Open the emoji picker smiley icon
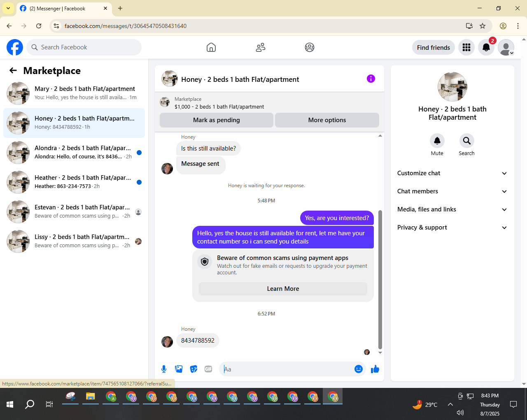This screenshot has width=527, height=420. [x=359, y=369]
